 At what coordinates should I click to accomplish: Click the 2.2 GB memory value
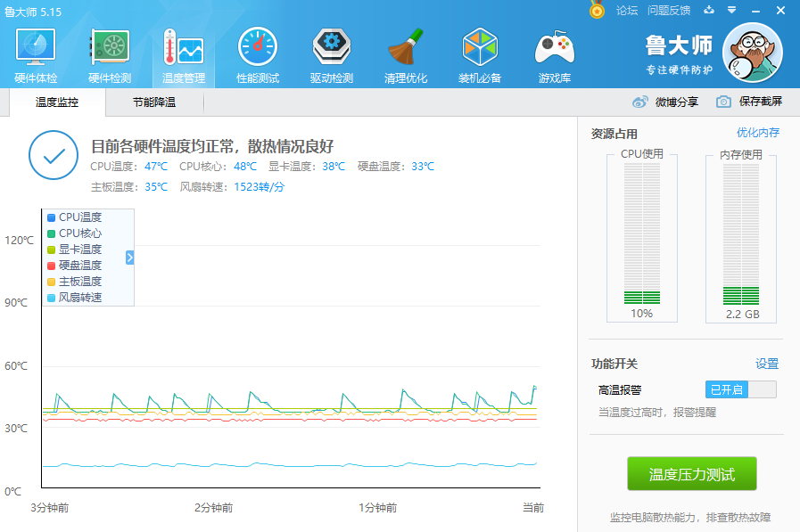743,315
